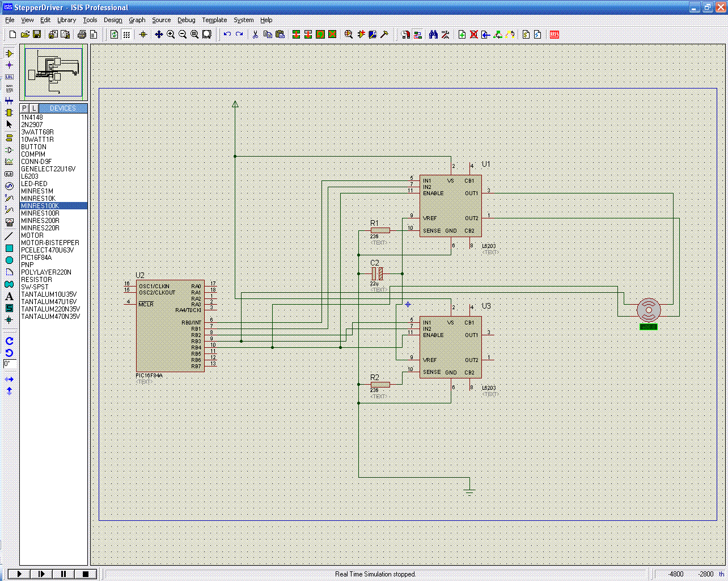This screenshot has height=581, width=728.
Task: Toggle the grid dots display
Action: pos(126,35)
